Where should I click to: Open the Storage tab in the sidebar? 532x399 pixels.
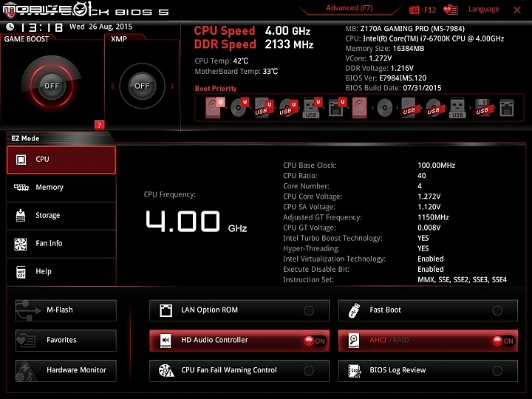(61, 216)
